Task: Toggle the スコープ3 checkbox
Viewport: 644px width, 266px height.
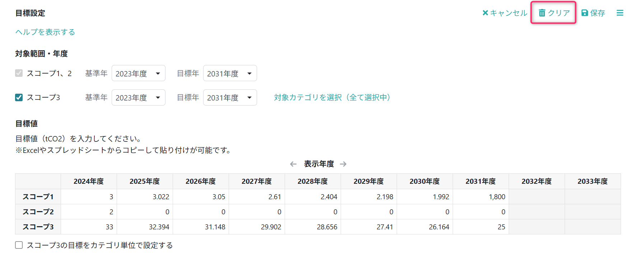Action: [19, 98]
